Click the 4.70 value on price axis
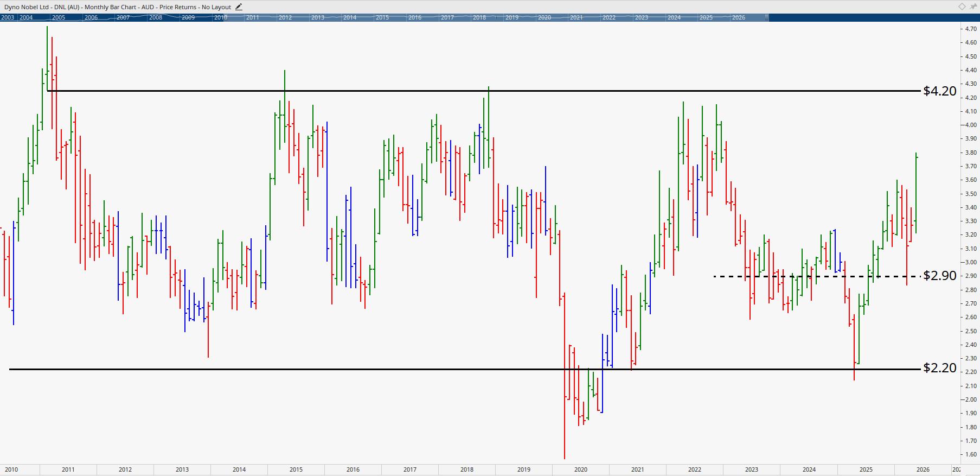980x476 pixels. (971, 29)
